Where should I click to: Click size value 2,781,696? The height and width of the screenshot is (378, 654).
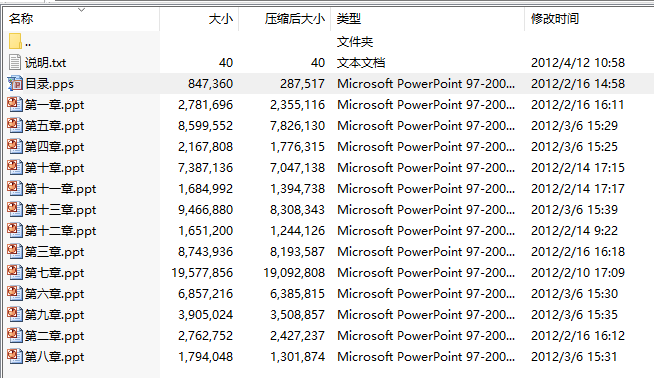(x=206, y=105)
